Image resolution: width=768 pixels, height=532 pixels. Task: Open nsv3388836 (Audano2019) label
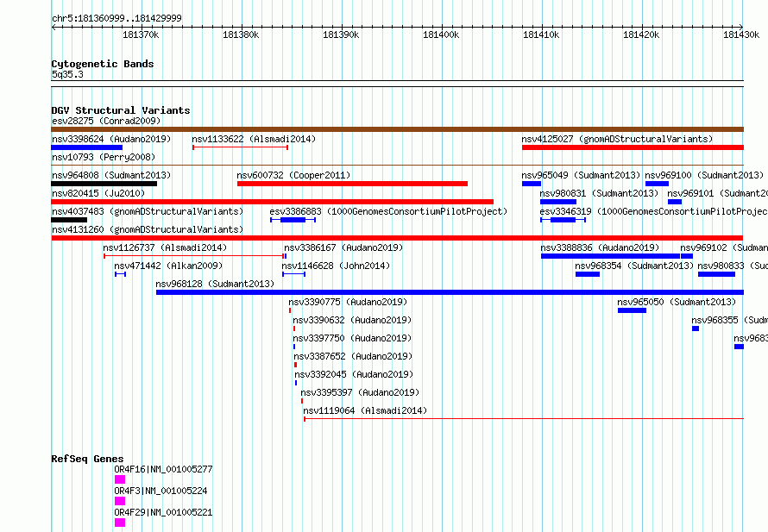[600, 247]
